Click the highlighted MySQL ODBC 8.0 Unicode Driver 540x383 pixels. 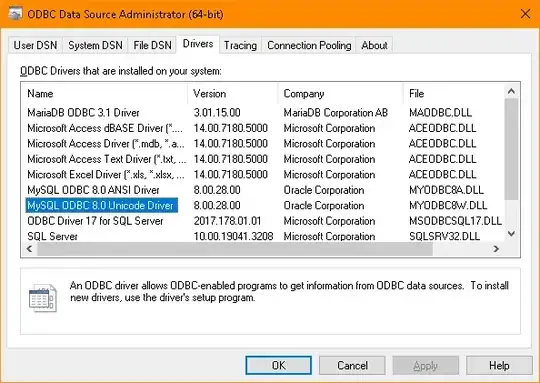[x=102, y=205]
